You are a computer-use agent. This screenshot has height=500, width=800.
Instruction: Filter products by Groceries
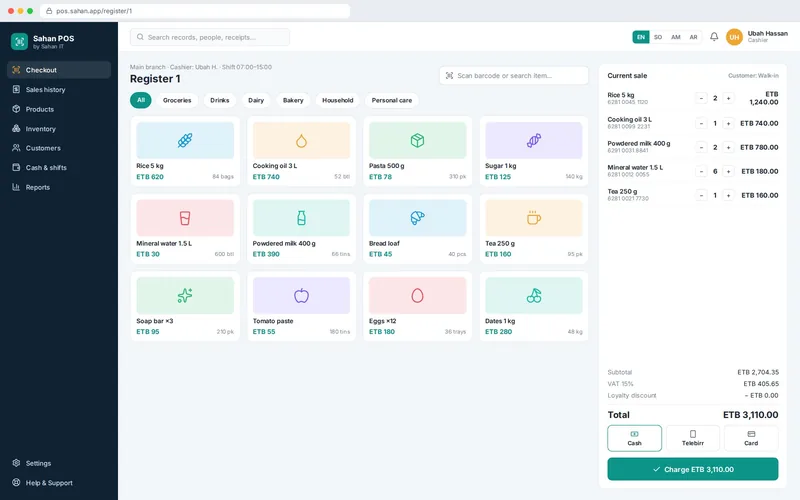point(177,100)
